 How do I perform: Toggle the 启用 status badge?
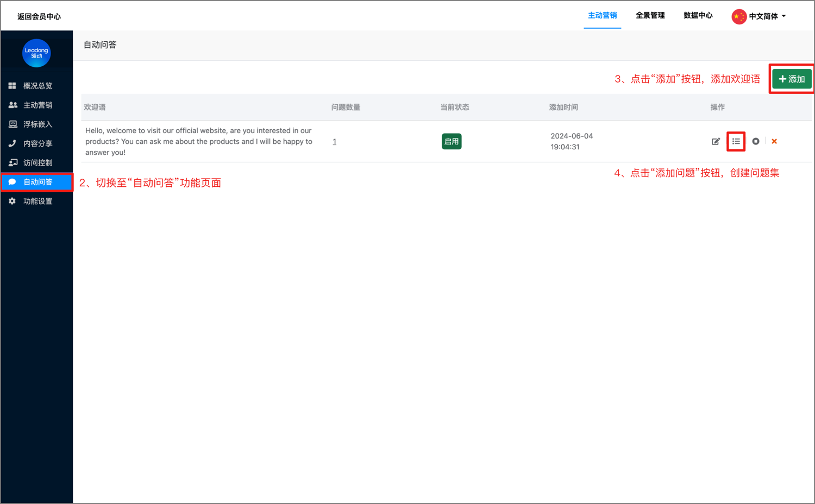tap(452, 141)
